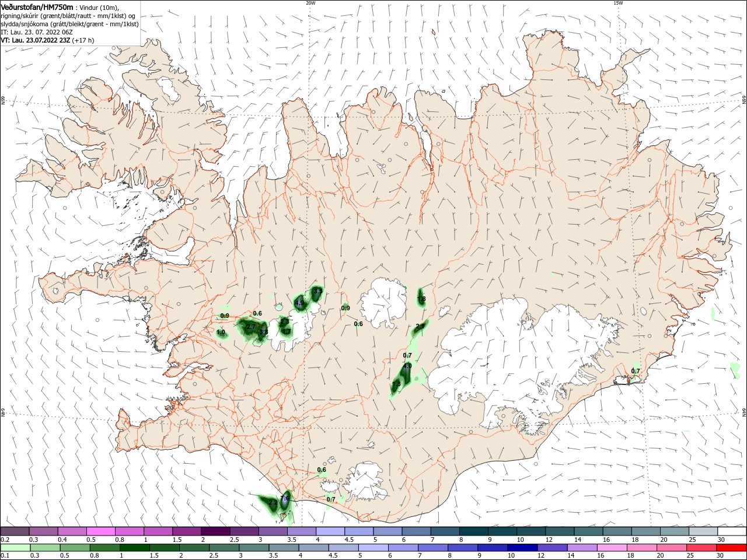Click the '2.2' value on the south coast
Viewport: 747px width, 560px height.
click(273, 502)
